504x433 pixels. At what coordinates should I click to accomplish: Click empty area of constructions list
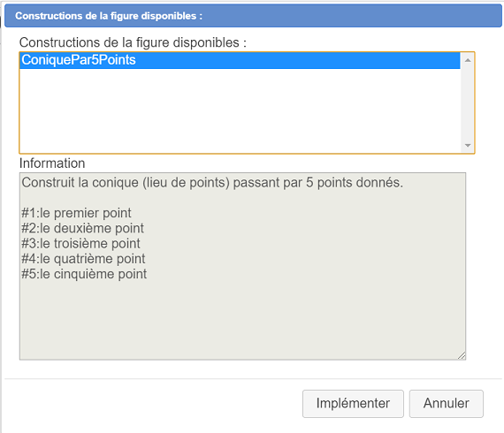point(240,110)
